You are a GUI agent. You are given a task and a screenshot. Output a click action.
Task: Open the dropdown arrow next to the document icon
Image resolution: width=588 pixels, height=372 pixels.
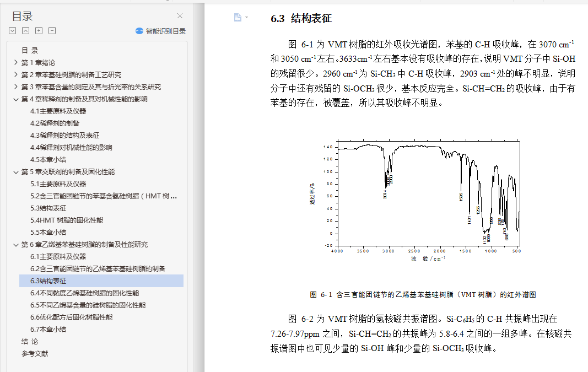(246, 17)
